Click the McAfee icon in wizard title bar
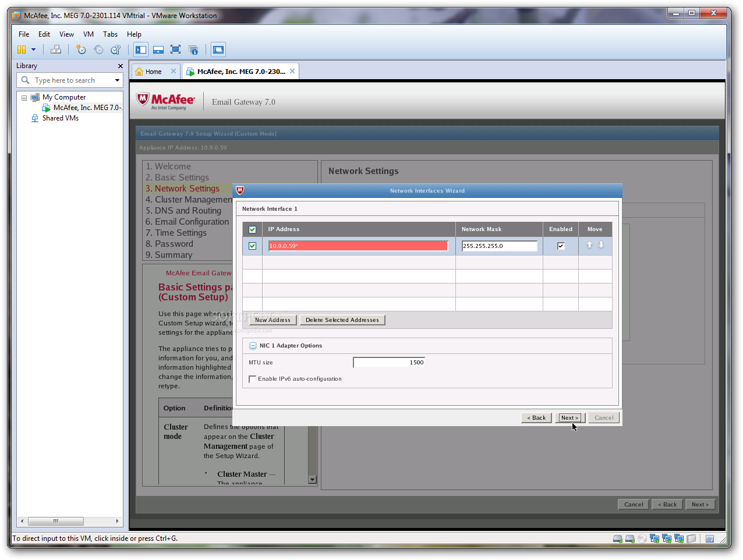 click(240, 190)
